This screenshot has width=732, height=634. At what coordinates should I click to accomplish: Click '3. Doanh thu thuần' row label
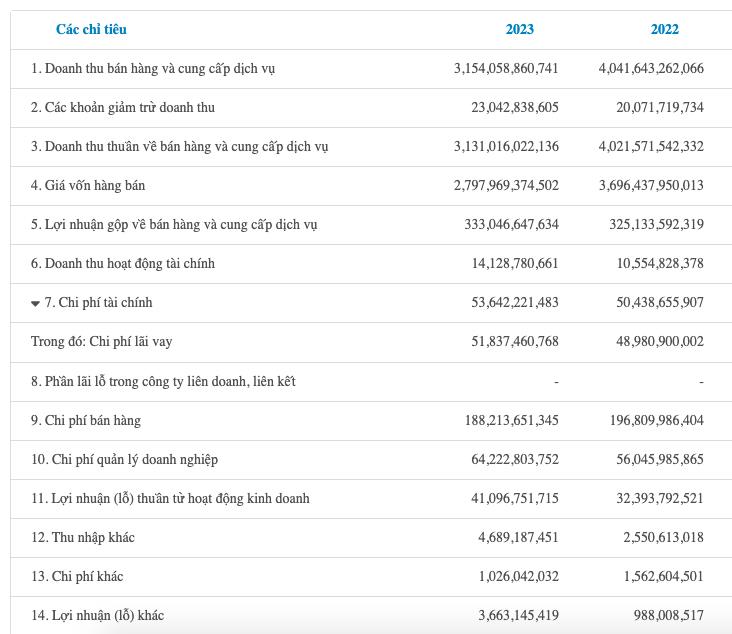[179, 147]
